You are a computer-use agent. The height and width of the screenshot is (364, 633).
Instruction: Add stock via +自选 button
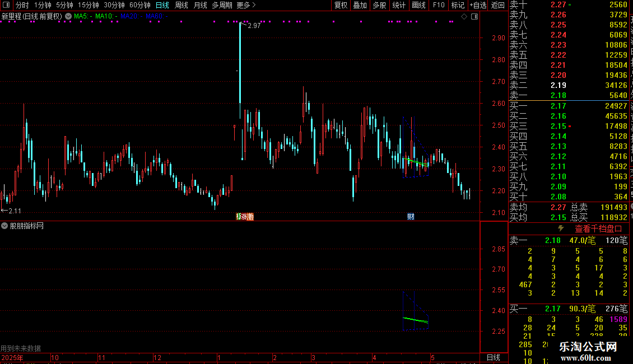click(x=478, y=5)
